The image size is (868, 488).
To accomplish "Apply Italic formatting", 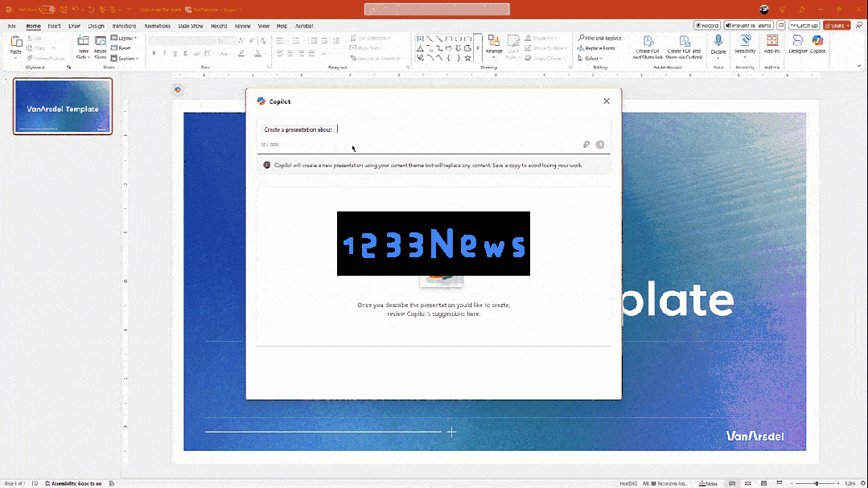I will 164,54.
